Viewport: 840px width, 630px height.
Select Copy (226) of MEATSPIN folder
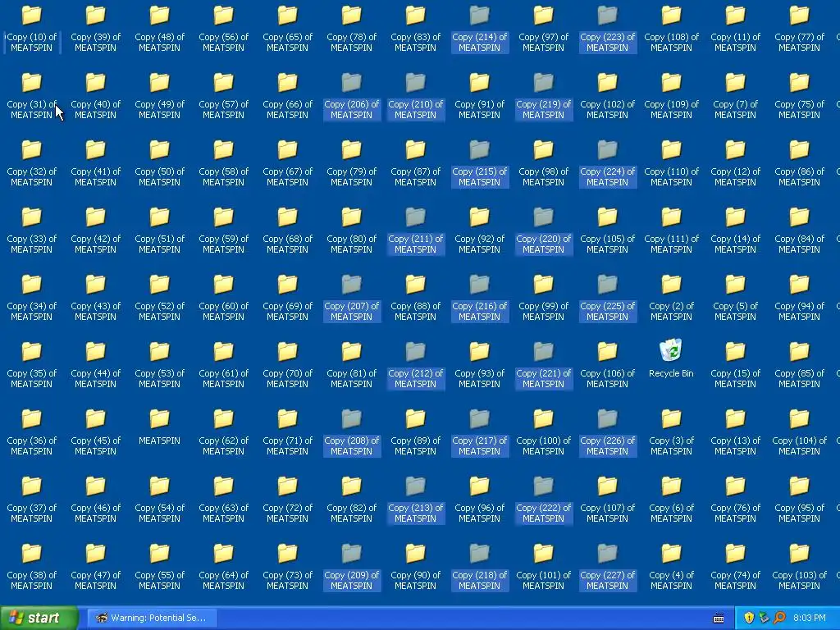pyautogui.click(x=608, y=431)
